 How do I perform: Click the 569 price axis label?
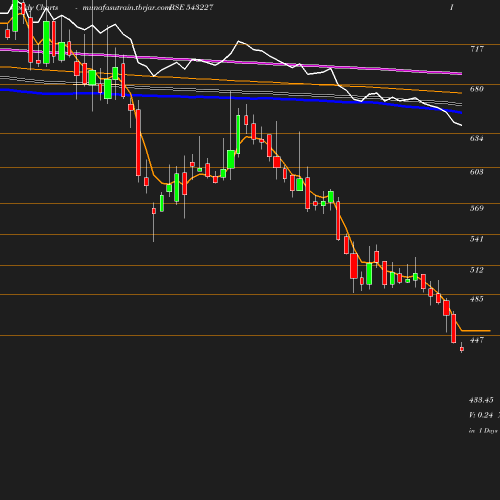(x=477, y=208)
